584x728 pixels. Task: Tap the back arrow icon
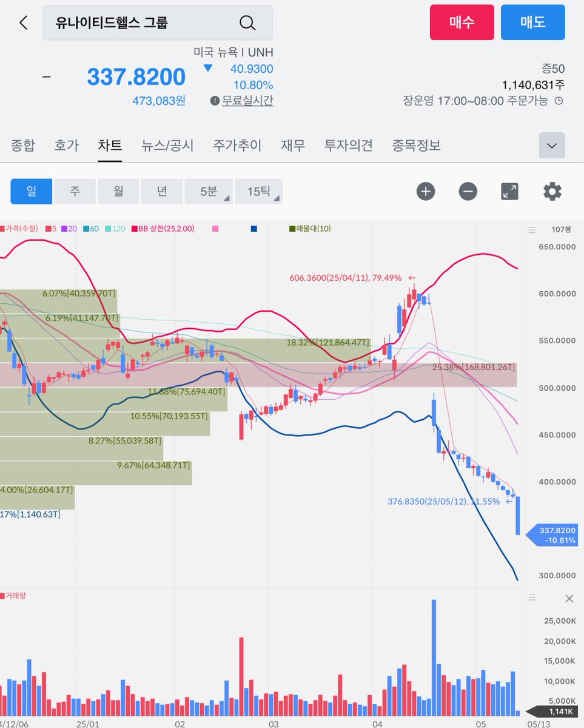click(x=23, y=23)
